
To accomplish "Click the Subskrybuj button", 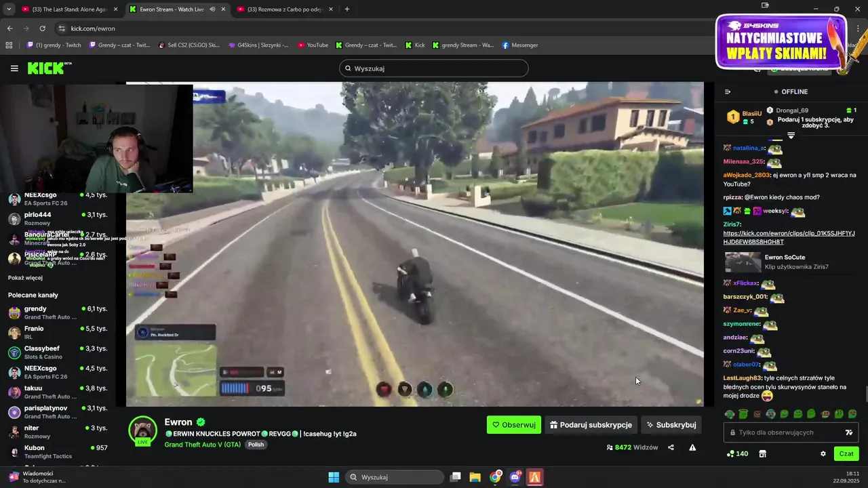I will pyautogui.click(x=671, y=425).
